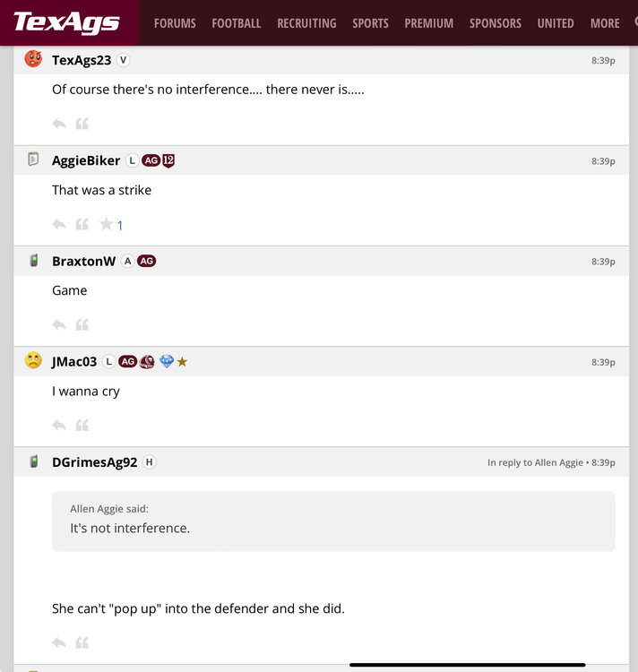Open the RECRUITING tab
The image size is (638, 672).
coord(306,23)
